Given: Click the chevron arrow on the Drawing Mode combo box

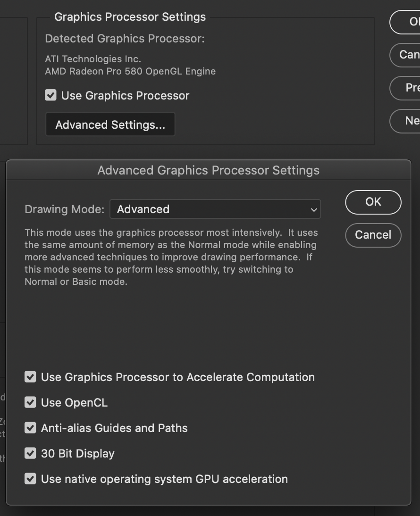Looking at the screenshot, I should pos(314,210).
